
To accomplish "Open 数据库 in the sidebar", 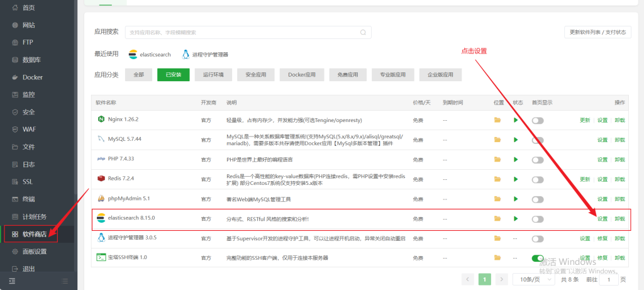I will tap(31, 60).
